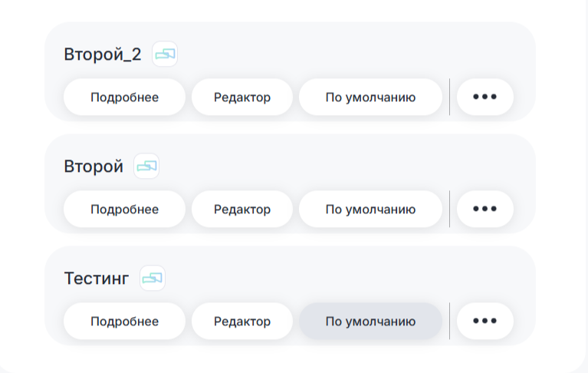Screen dimensions: 588x373
Task: Select the Второй card title
Action: pos(94,167)
